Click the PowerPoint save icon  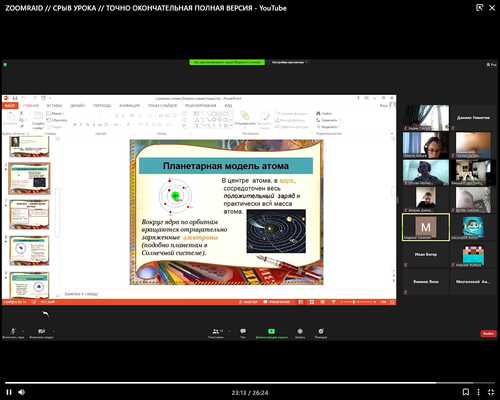(x=15, y=98)
